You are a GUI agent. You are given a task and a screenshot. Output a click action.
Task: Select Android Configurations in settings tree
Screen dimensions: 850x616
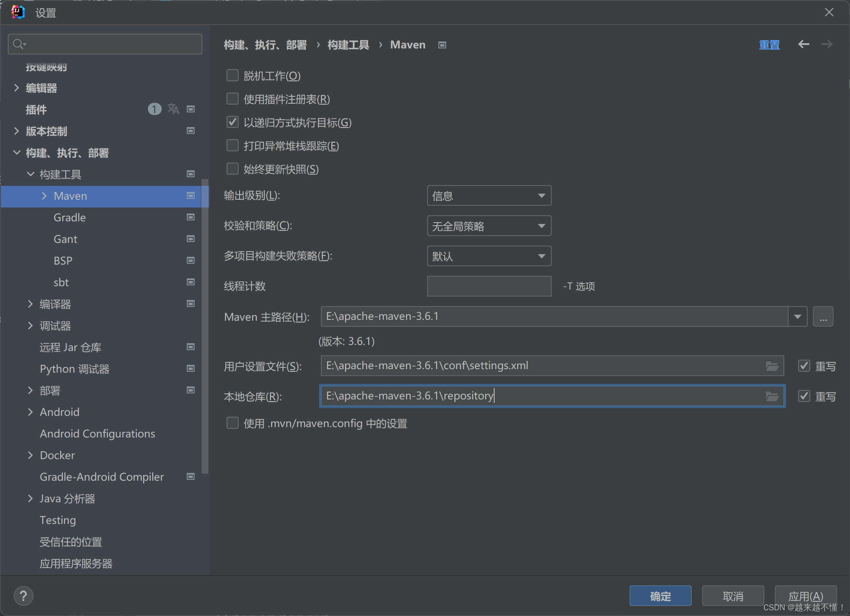pos(97,434)
